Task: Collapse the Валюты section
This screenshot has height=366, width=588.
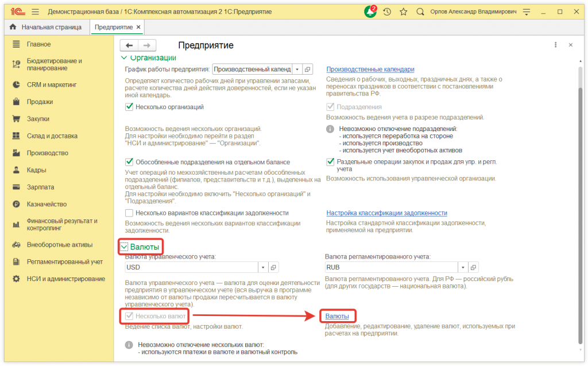Action: point(123,246)
